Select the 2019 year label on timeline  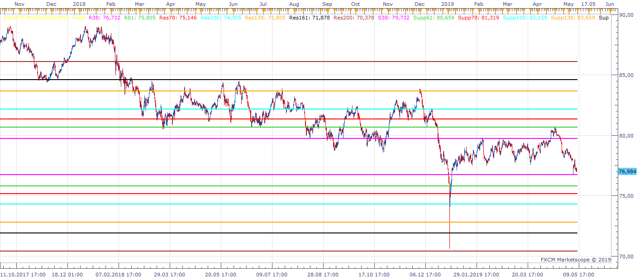point(447,4)
